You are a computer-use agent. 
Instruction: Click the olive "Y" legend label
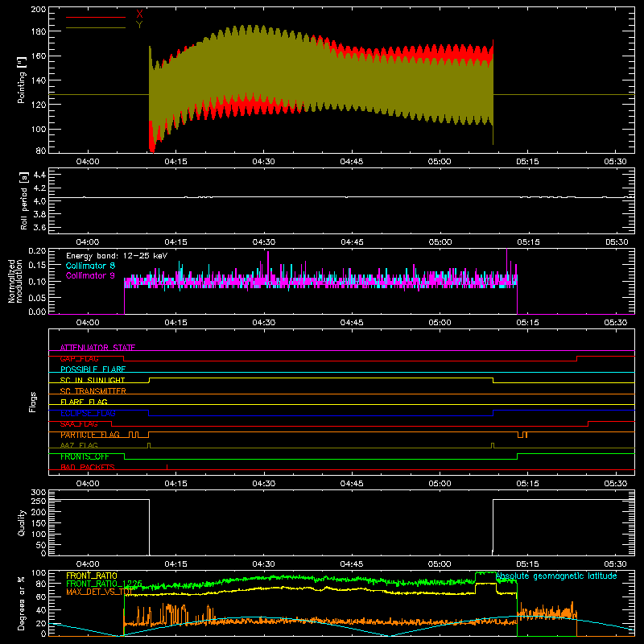point(139,25)
